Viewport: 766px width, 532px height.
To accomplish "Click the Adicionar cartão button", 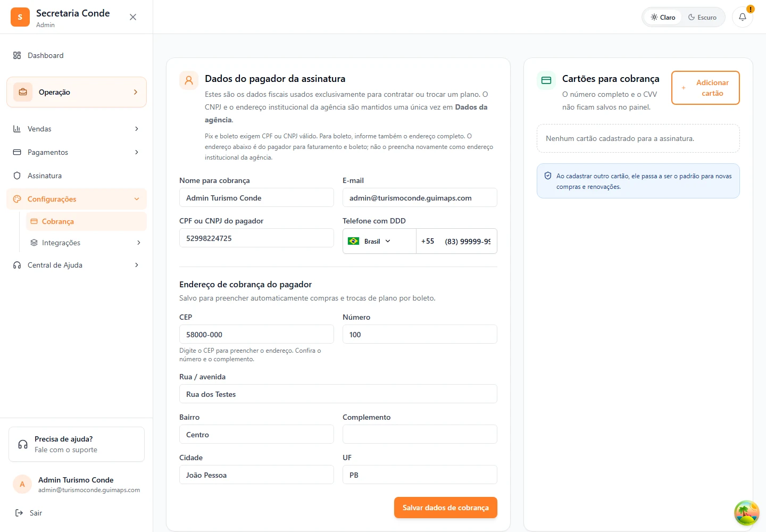I will point(705,88).
